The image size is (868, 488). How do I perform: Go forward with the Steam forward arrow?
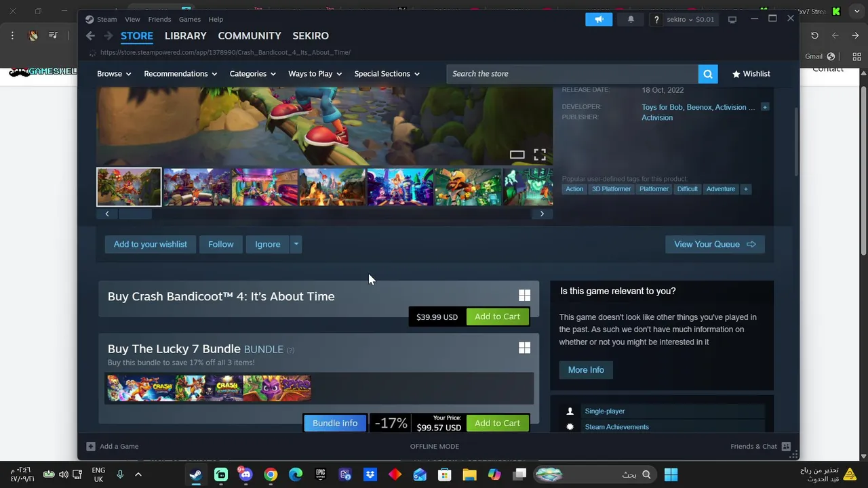click(x=108, y=36)
